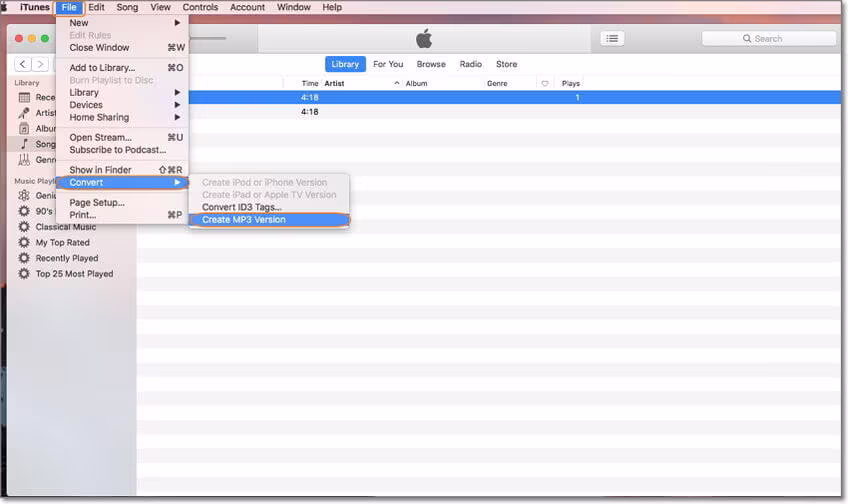Switch to the Library tab
The height and width of the screenshot is (504, 848).
pyautogui.click(x=345, y=64)
